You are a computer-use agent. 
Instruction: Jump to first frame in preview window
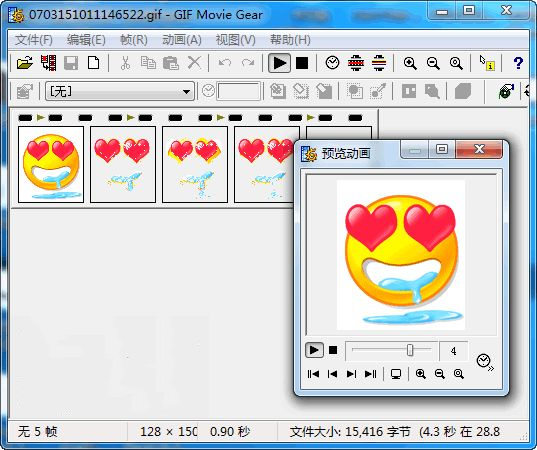(x=313, y=374)
